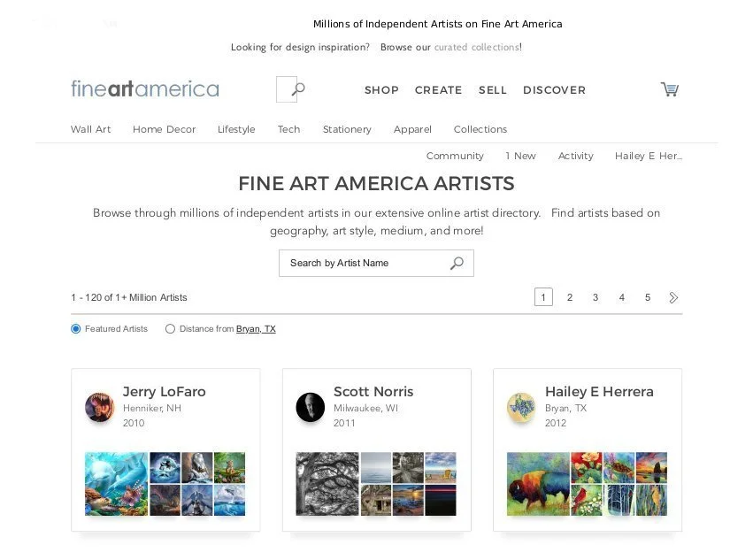Go to page 2 of artists

pyautogui.click(x=570, y=297)
